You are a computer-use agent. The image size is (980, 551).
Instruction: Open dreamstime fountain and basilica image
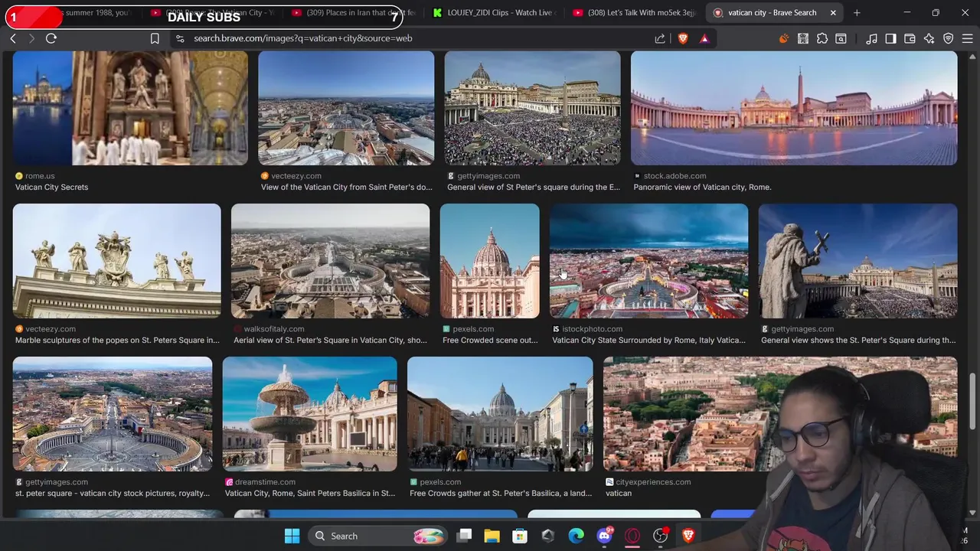click(309, 414)
